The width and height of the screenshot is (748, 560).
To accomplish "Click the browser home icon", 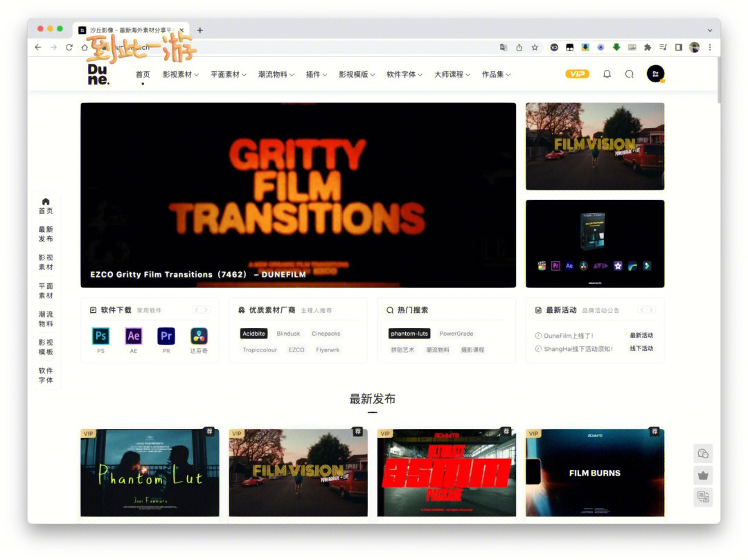I will (x=84, y=47).
